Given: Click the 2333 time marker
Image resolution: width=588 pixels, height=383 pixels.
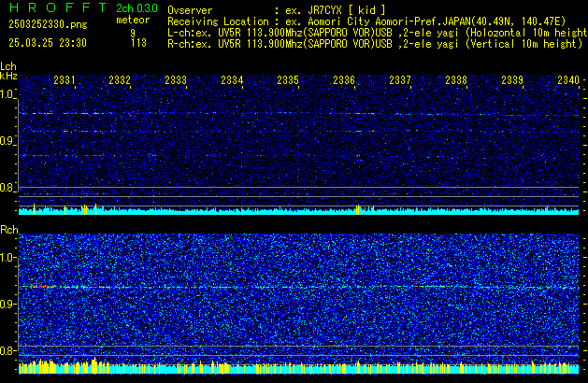Looking at the screenshot, I should click(176, 80).
